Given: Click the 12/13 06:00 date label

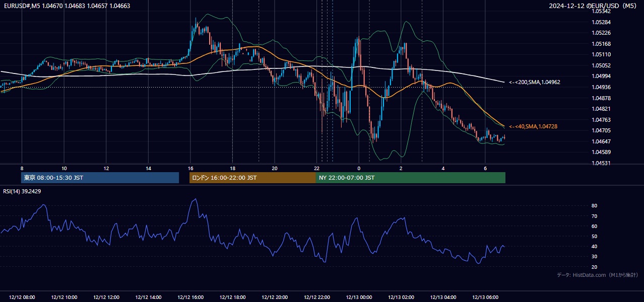Looking at the screenshot, I should 485,297.
